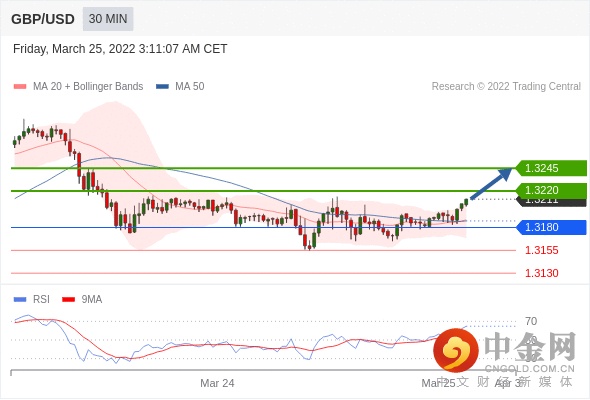Click the 'MA 50' legend label
Screen dimensions: 590x400
pos(190,87)
